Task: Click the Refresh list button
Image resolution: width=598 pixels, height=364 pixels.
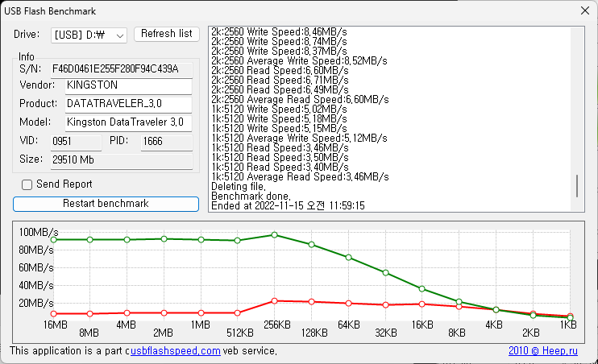Action: click(x=167, y=34)
